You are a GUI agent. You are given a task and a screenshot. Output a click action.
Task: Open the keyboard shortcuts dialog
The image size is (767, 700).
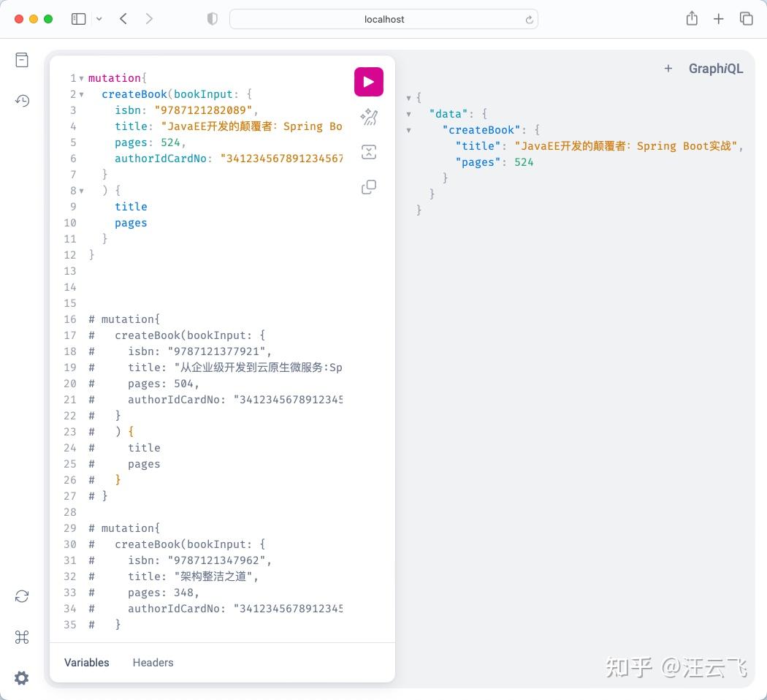pyautogui.click(x=21, y=637)
